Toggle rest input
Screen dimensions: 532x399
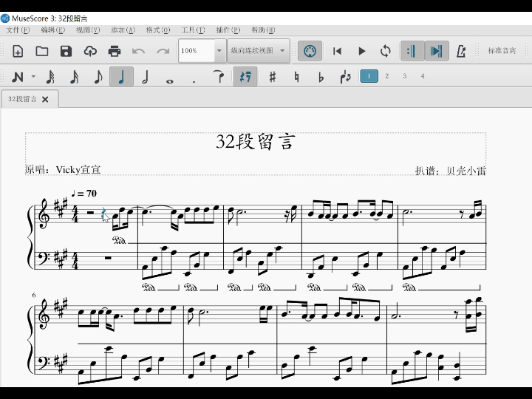point(245,77)
